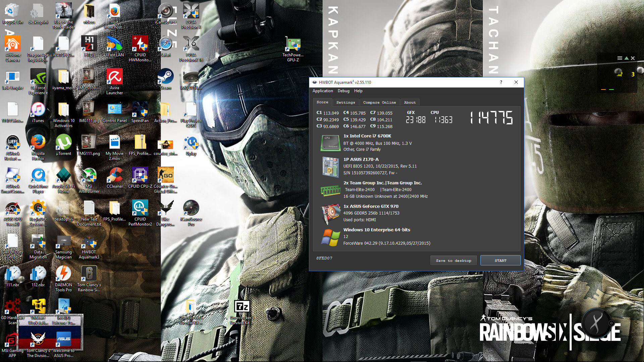
Task: Click the total score 114775
Action: click(492, 118)
